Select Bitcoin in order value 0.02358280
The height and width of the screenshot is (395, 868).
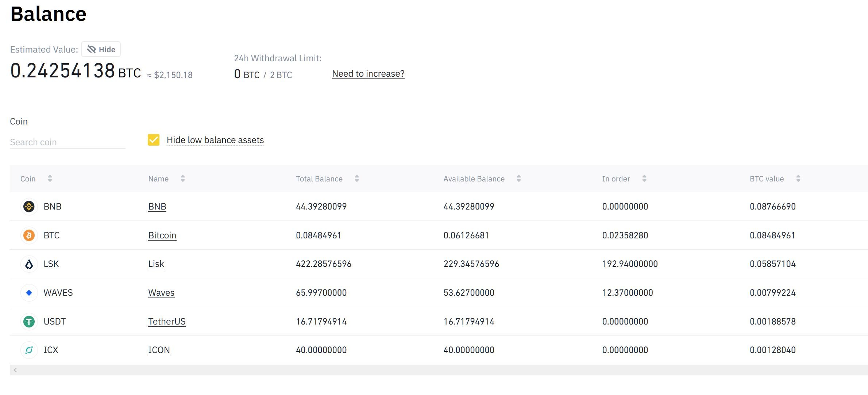625,235
